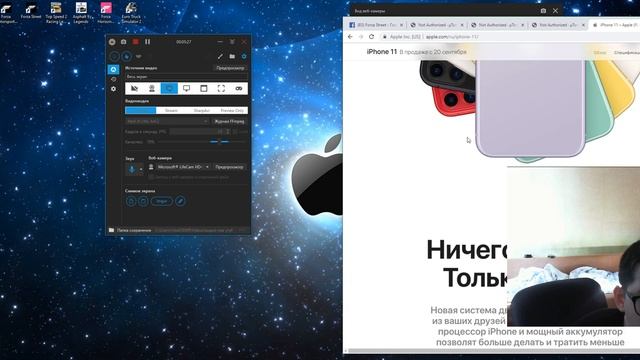Switch to the third Not Authorized tab
640x360 pixels.
559,25
